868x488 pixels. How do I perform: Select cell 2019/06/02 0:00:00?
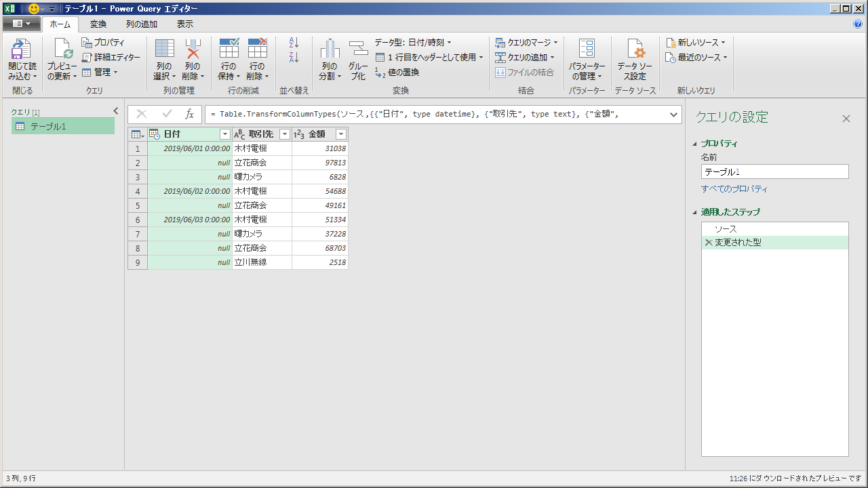pos(191,191)
